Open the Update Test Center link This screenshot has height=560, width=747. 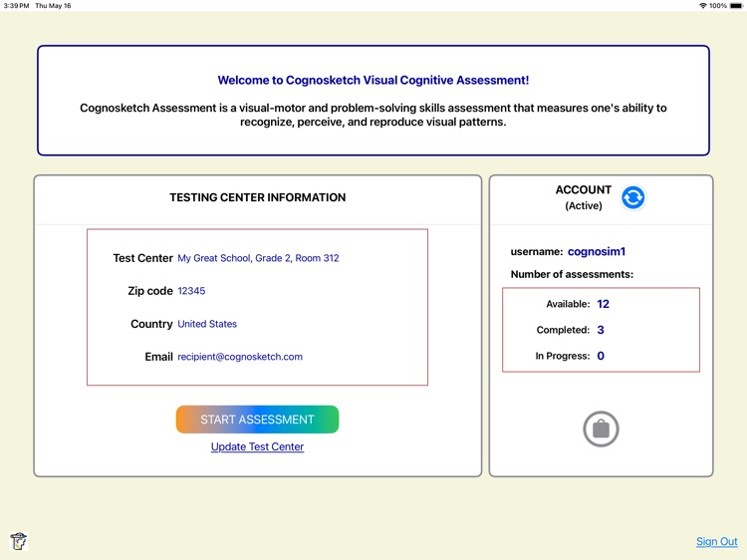[x=257, y=446]
